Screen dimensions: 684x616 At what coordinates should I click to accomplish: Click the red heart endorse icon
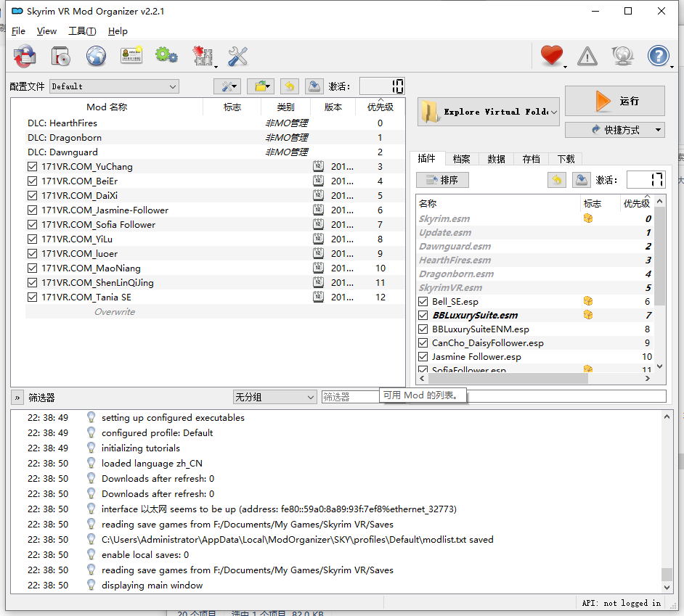coord(552,55)
